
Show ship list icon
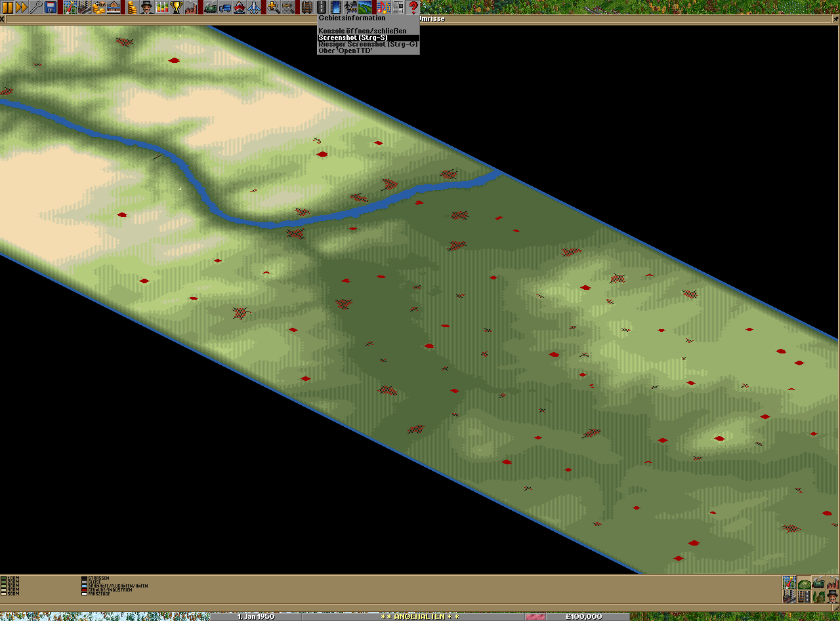[x=240, y=7]
